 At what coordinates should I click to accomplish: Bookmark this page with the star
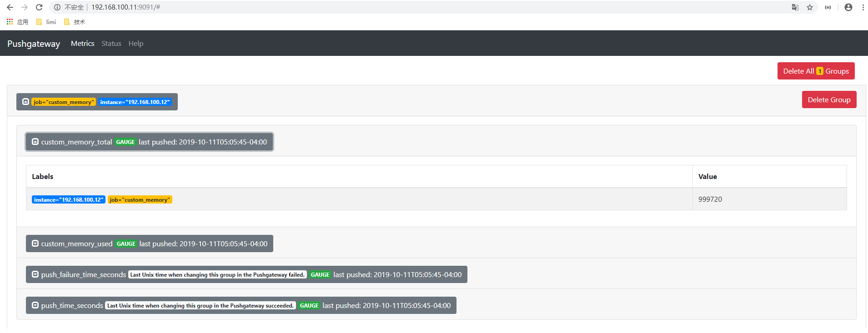point(810,7)
